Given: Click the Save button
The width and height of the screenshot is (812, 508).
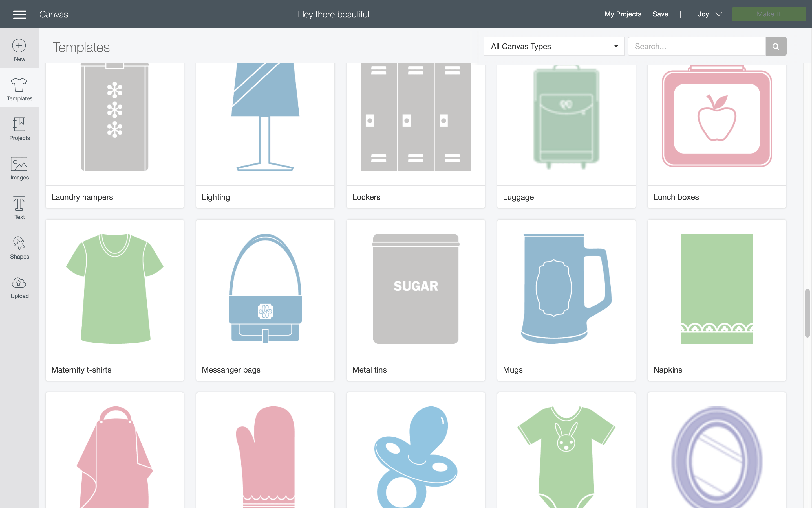Looking at the screenshot, I should click(660, 14).
